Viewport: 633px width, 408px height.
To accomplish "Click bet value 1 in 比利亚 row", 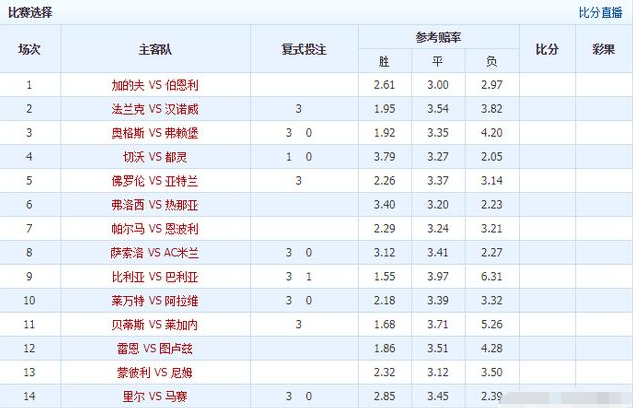I will pyautogui.click(x=308, y=276).
